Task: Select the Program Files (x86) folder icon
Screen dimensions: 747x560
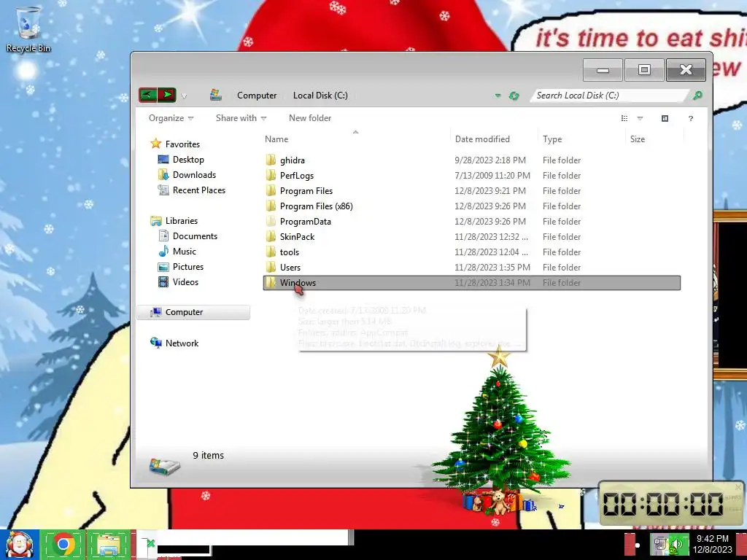Action: click(x=271, y=206)
